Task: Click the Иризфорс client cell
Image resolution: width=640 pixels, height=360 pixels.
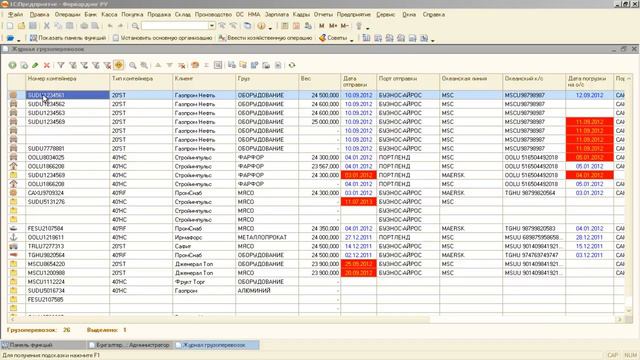Action: point(204,238)
